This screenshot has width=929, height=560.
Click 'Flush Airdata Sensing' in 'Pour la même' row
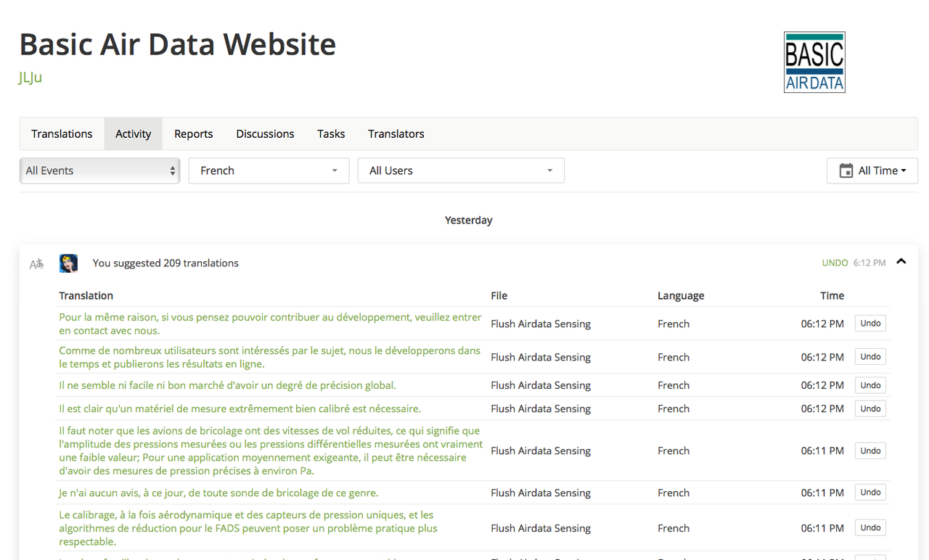coord(541,324)
